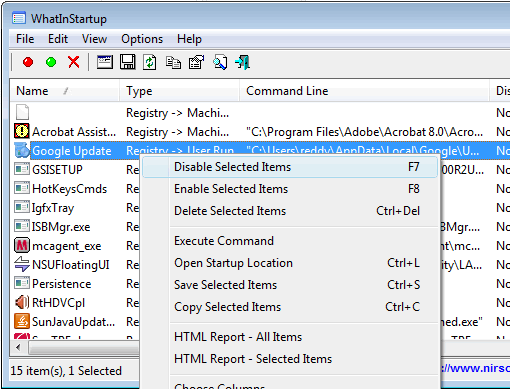Screen dimensions: 510x389
Task: Select the Google Update row name
Action: 72,151
